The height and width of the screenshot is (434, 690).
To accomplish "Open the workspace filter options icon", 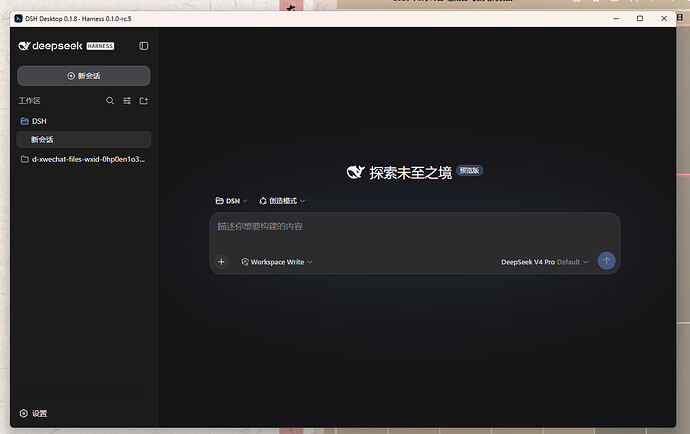I will (127, 101).
